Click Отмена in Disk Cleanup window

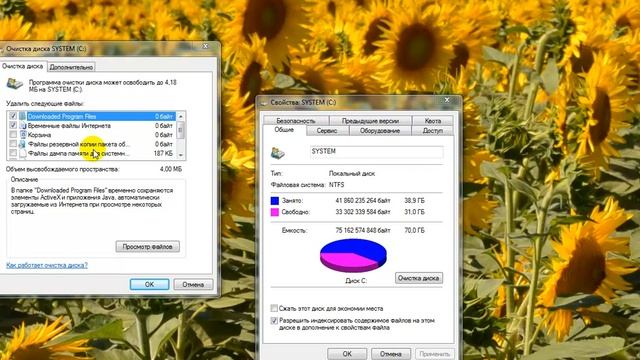193,284
